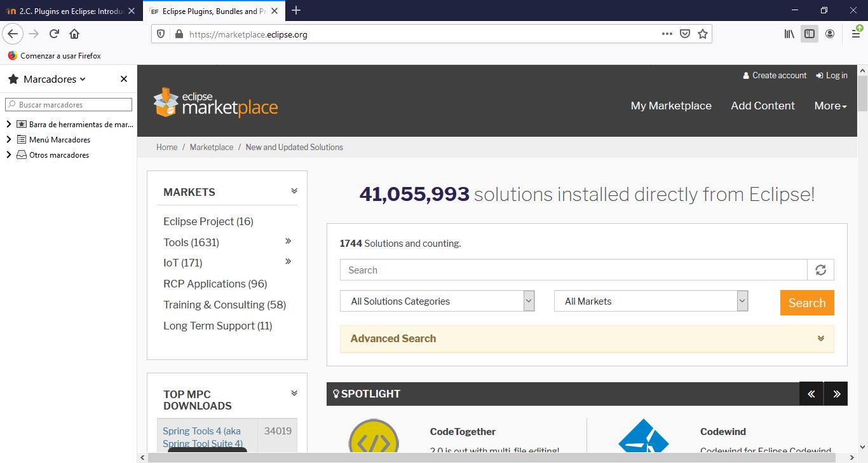Expand the 'Menú Marcadores' folder
Screen dimensions: 868x463
tap(9, 139)
